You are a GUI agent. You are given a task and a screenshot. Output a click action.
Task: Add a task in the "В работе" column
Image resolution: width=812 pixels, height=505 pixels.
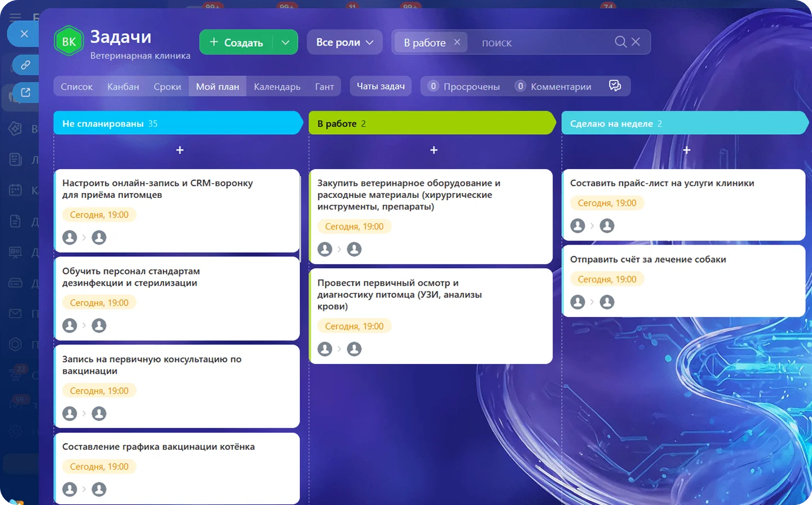pos(434,150)
